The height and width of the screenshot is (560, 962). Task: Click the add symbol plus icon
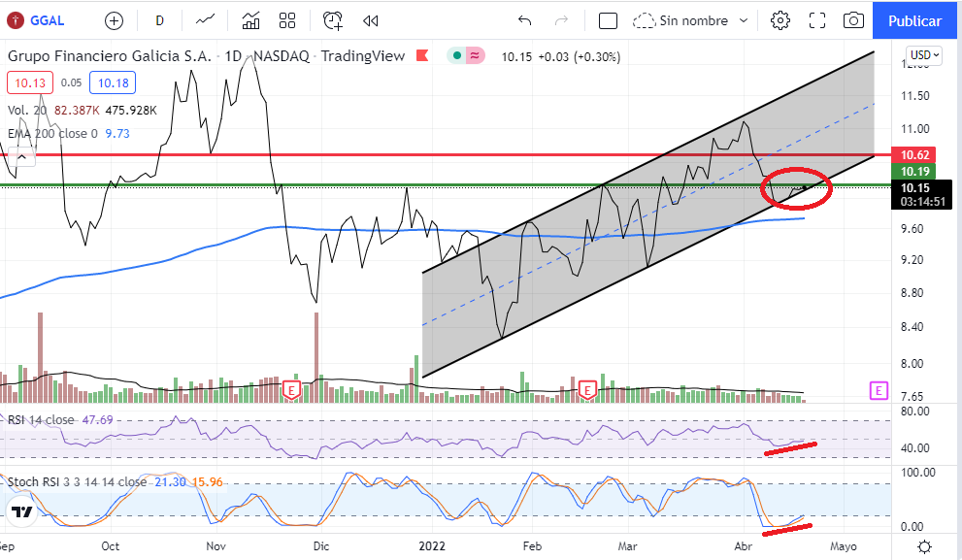(x=115, y=20)
